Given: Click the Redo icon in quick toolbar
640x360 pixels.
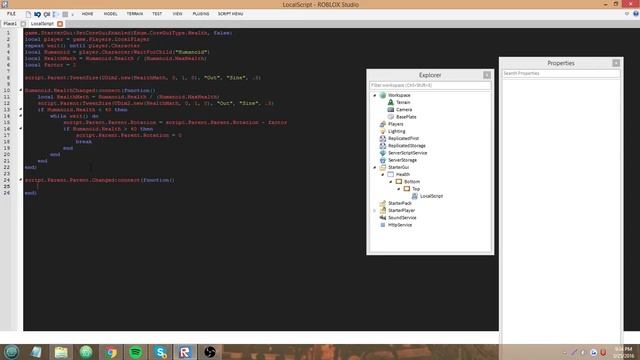Looking at the screenshot, I should tap(47, 14).
